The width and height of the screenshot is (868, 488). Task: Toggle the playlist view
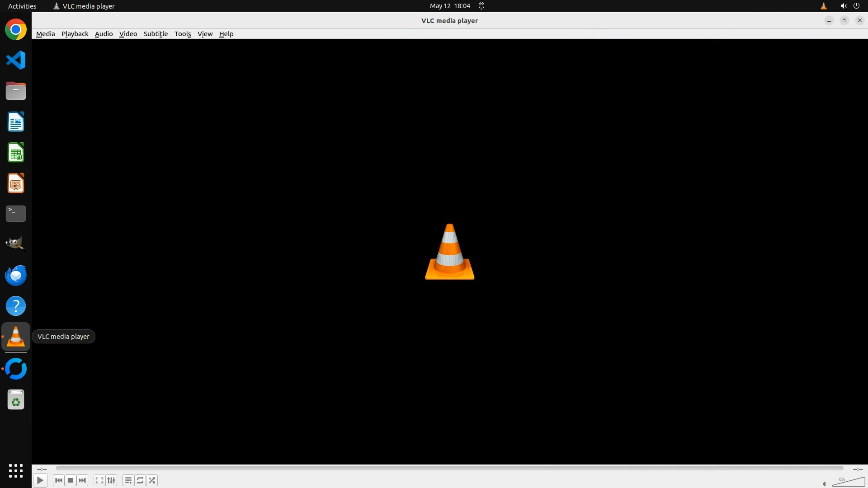click(x=128, y=480)
